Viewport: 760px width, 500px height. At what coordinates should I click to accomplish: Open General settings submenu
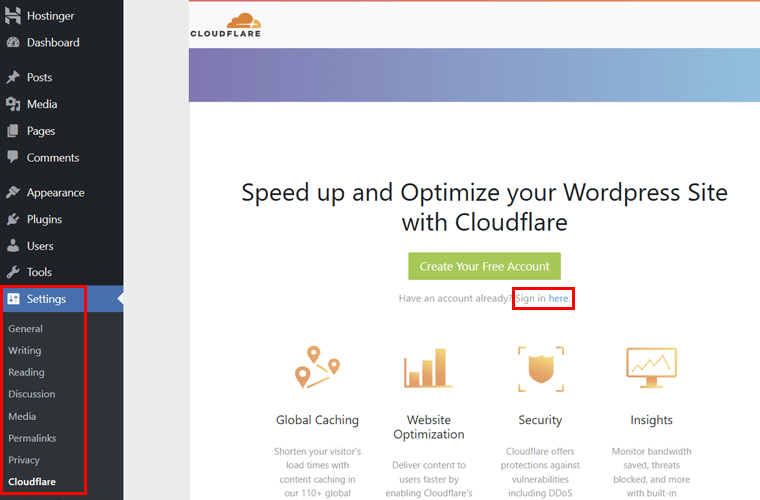(x=25, y=328)
